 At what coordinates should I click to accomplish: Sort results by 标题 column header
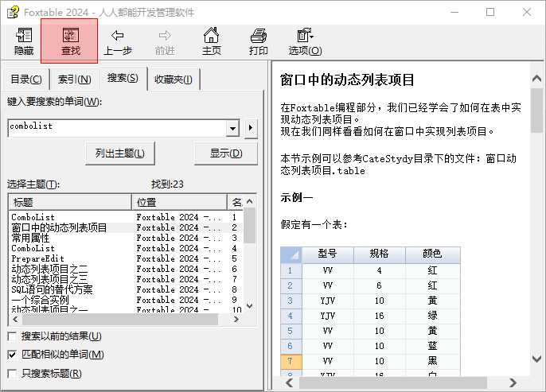[x=70, y=203]
